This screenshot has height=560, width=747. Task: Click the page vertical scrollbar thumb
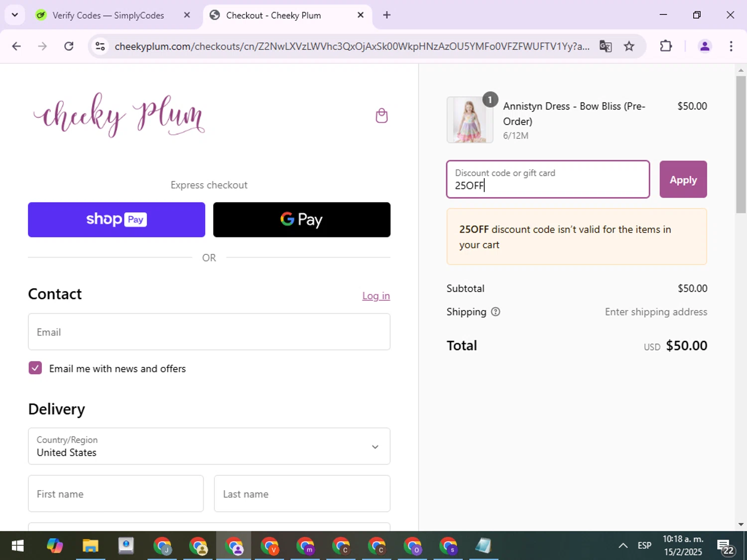(x=741, y=144)
